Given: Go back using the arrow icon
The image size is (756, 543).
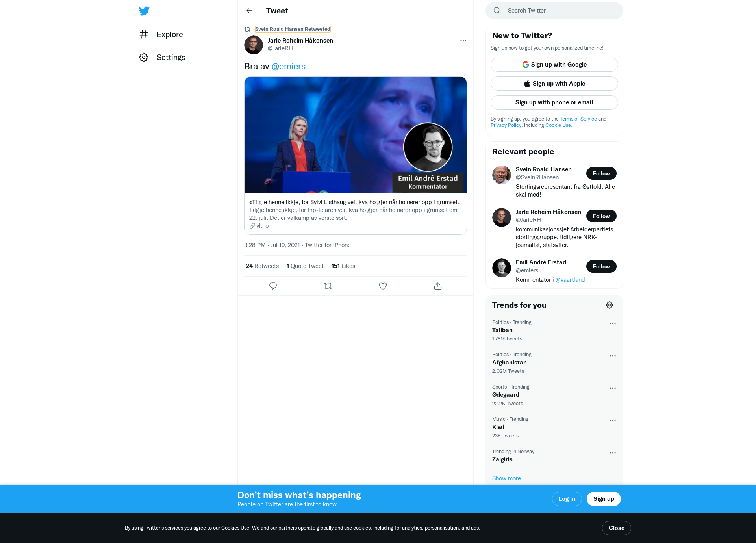Looking at the screenshot, I should tap(249, 11).
